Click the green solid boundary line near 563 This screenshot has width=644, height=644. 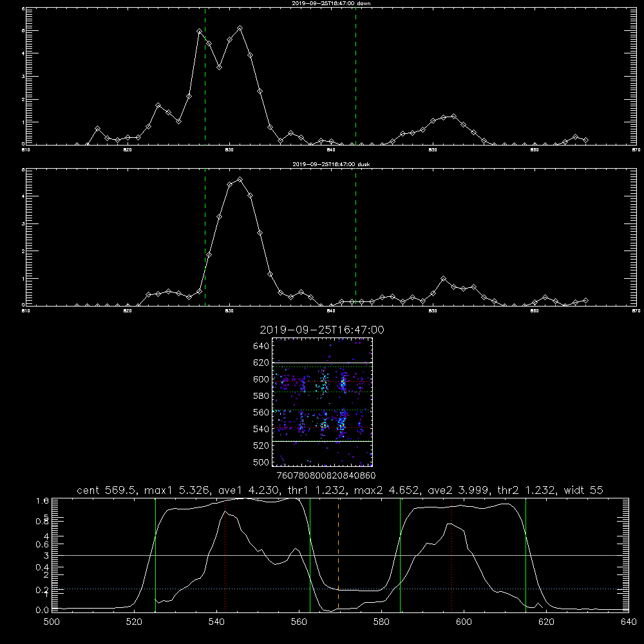(310, 555)
